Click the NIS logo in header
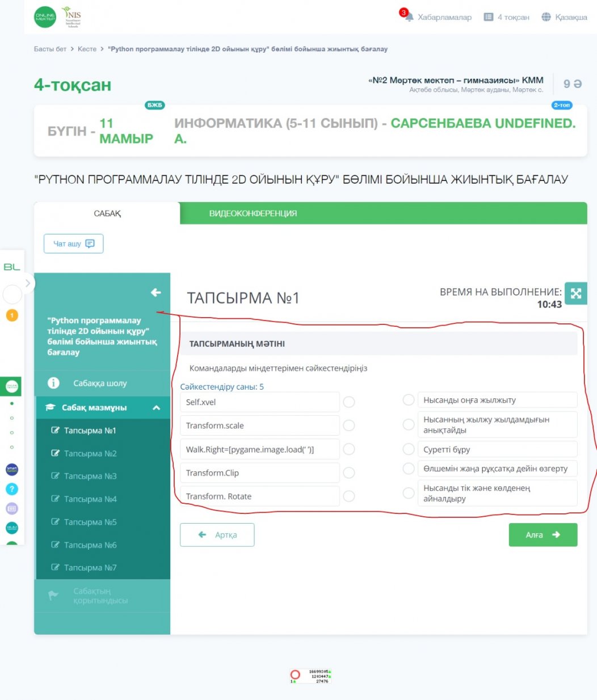This screenshot has height=700, width=597. click(x=72, y=17)
